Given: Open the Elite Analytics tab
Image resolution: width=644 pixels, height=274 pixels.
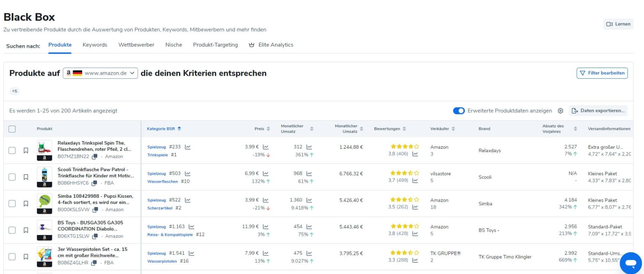Looking at the screenshot, I should [271, 45].
